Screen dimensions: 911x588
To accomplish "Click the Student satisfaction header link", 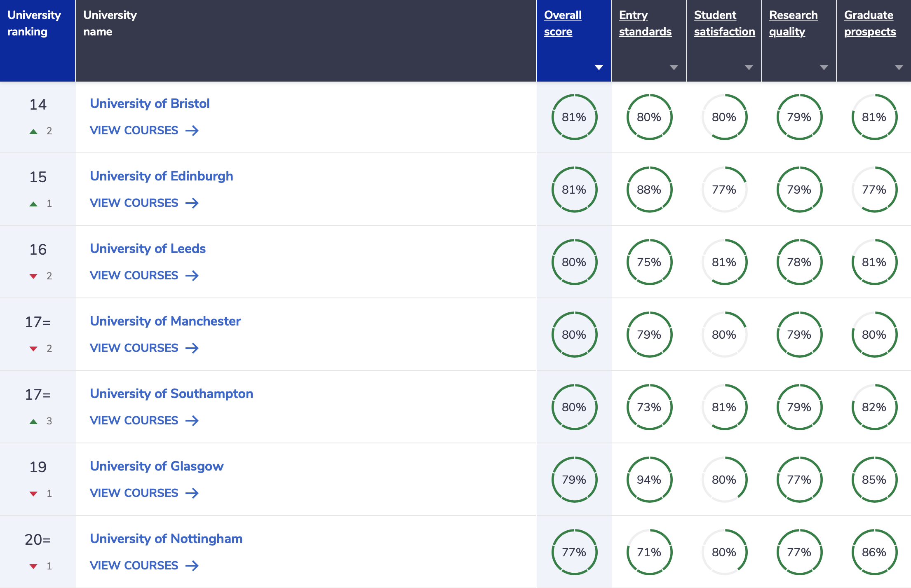I will coord(724,23).
